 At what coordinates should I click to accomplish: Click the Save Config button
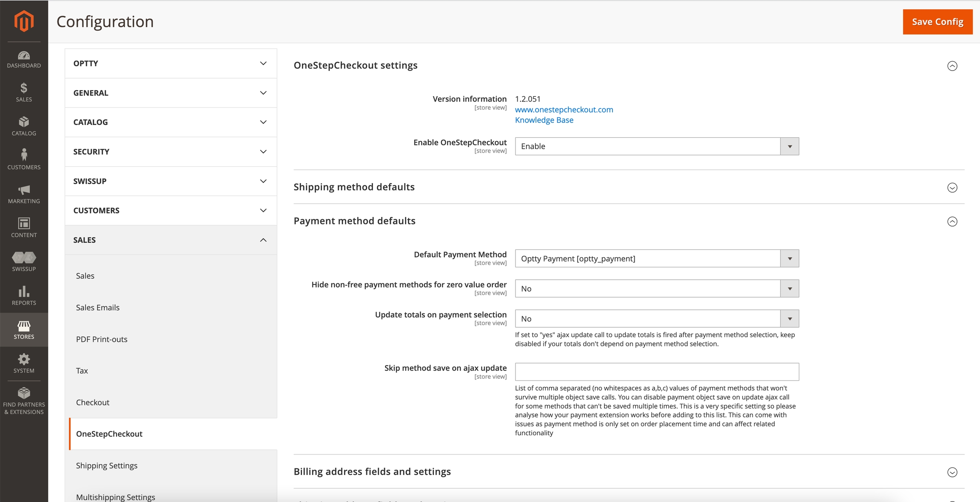click(x=937, y=22)
